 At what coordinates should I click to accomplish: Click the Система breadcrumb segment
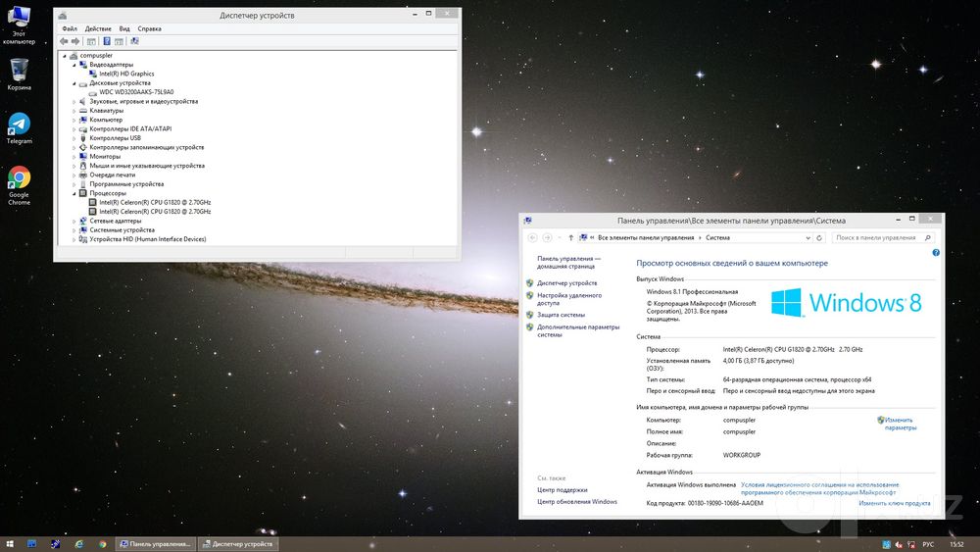pyautogui.click(x=717, y=237)
